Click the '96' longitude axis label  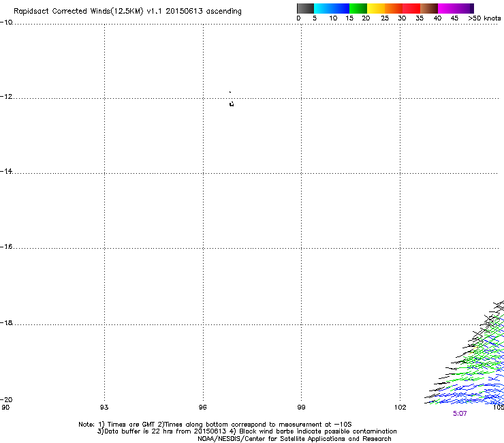tap(202, 408)
